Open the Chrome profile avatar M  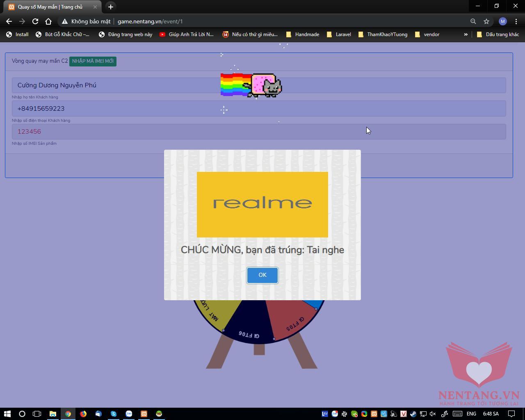coord(503,21)
